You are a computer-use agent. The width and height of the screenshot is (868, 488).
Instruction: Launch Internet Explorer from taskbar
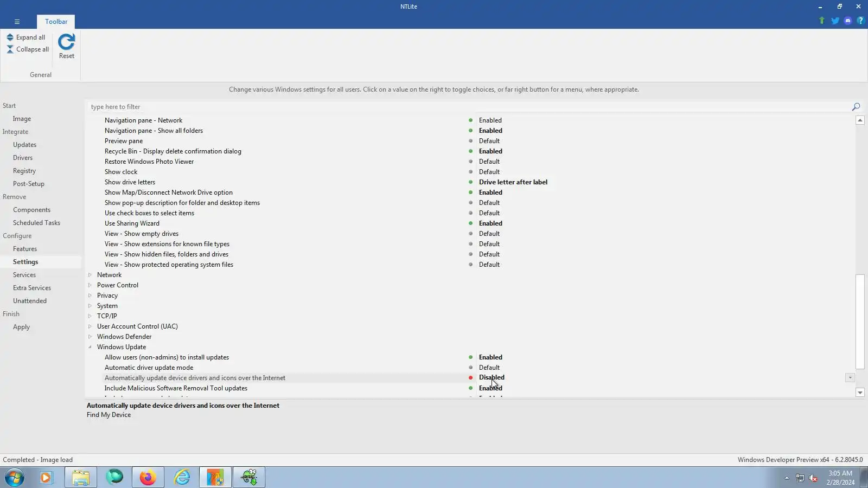pyautogui.click(x=182, y=478)
